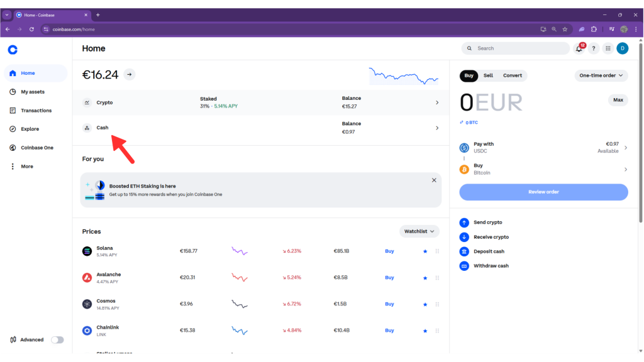Expand the Cash balance row chevron
This screenshot has height=362, width=644.
[x=437, y=128]
